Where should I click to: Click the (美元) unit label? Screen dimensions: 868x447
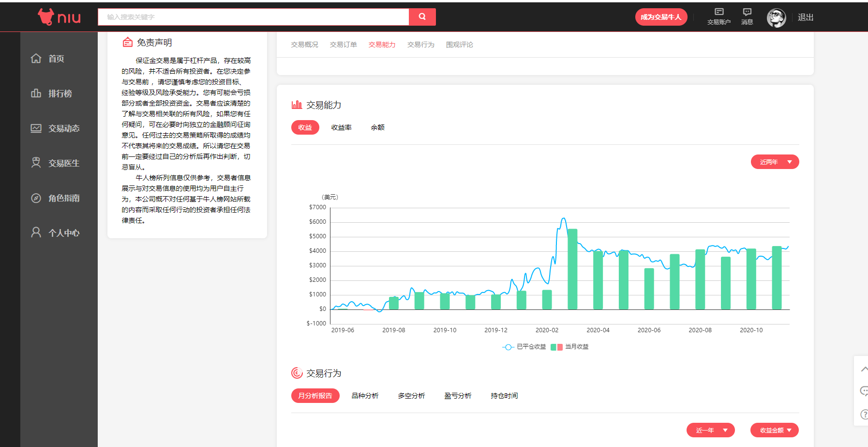pos(330,197)
